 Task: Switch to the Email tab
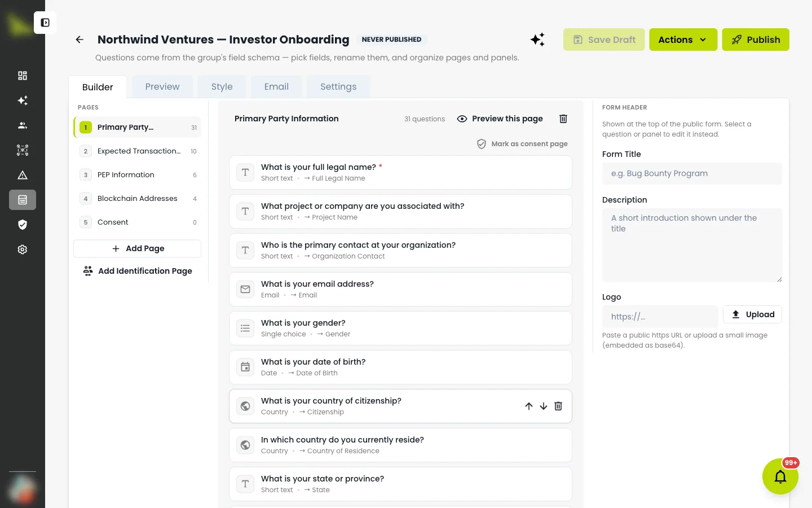coord(276,86)
